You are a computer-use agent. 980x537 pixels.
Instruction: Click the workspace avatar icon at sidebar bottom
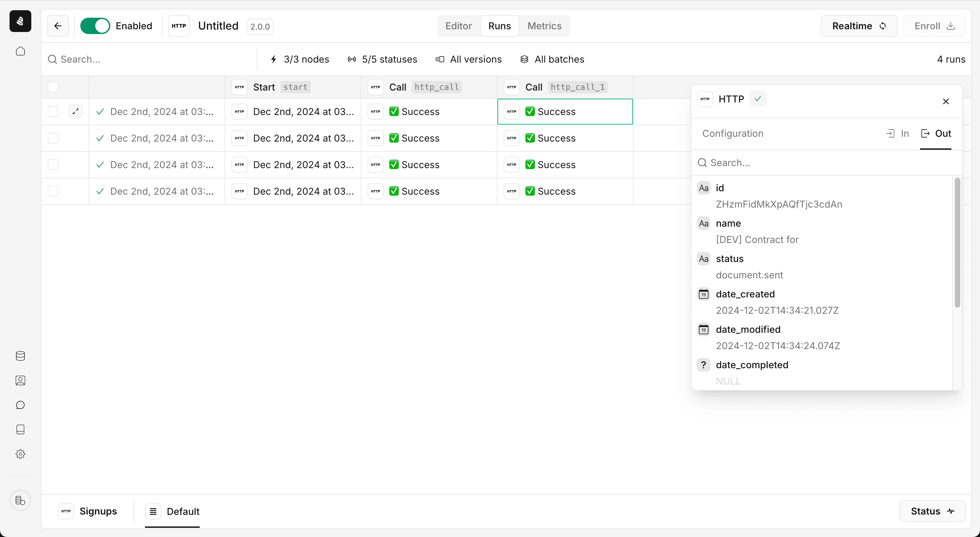click(20, 500)
